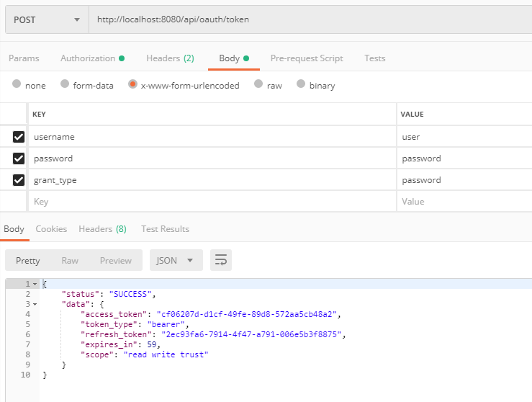Click the wrap lines icon button
Screen dimensions: 532x402
pos(221,260)
